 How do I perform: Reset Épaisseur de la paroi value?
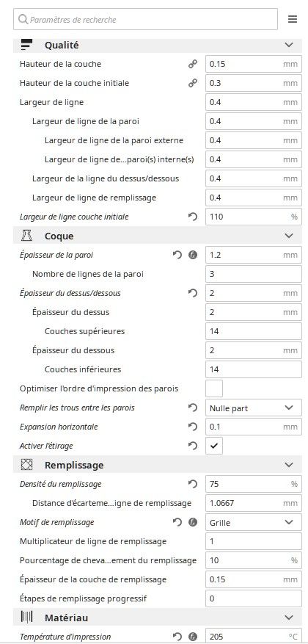tap(177, 255)
